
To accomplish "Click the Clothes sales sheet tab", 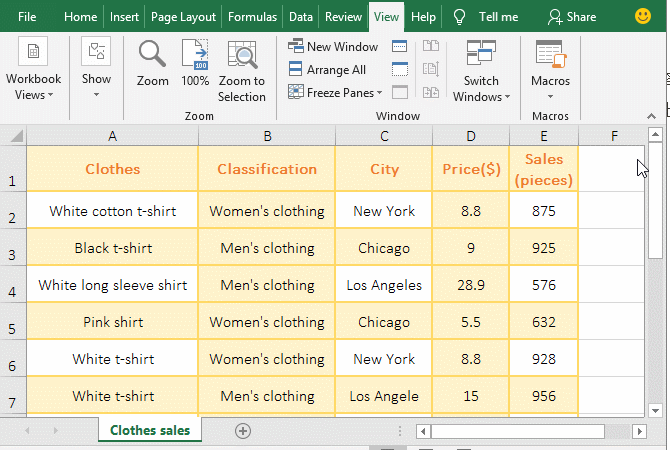I will [150, 430].
